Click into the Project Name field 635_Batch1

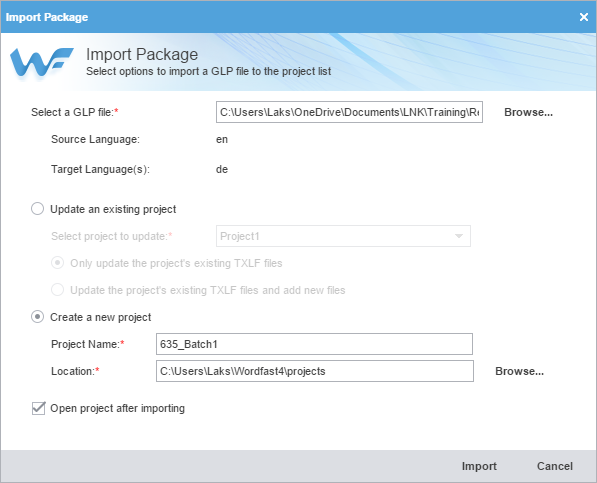314,344
